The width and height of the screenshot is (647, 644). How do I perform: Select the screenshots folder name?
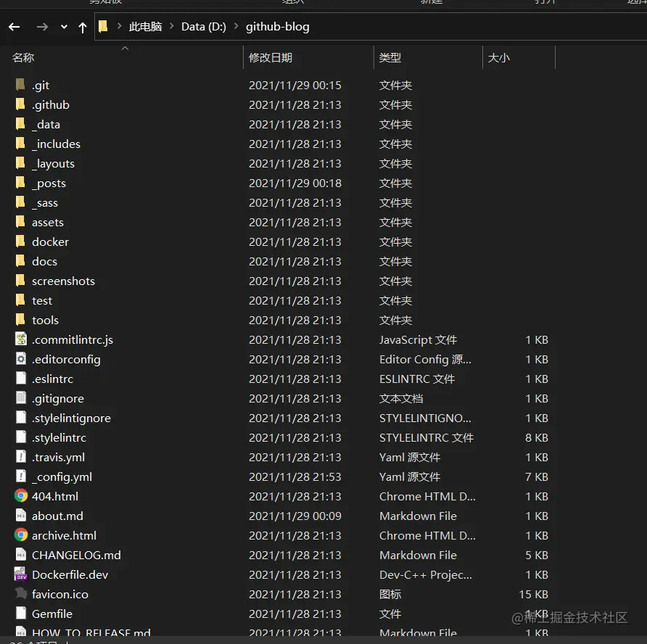click(63, 281)
